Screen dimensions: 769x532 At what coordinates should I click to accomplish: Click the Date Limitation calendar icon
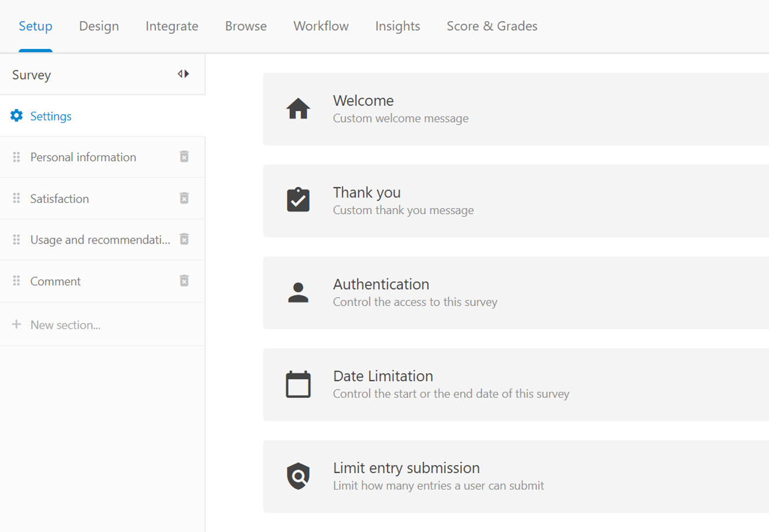pos(298,384)
